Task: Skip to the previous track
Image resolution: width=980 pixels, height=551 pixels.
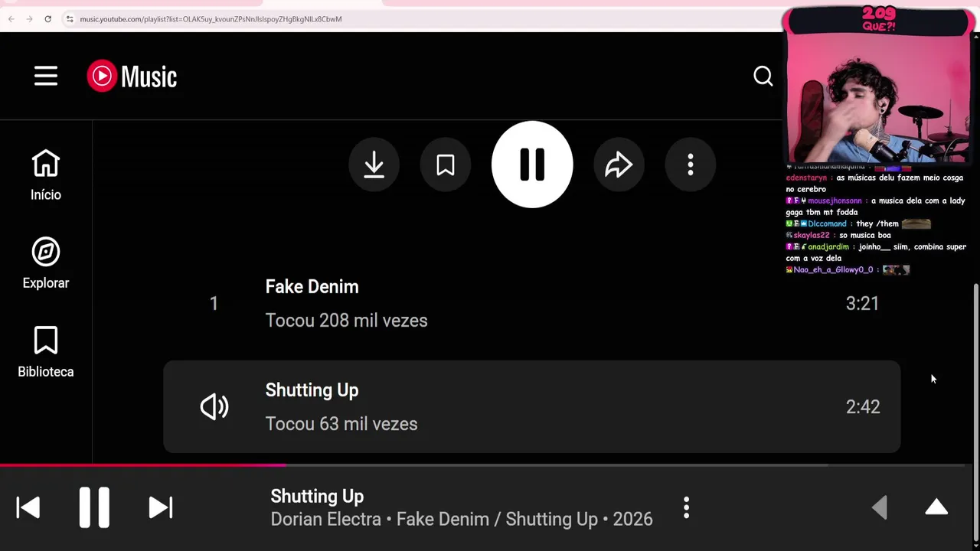Action: (28, 507)
